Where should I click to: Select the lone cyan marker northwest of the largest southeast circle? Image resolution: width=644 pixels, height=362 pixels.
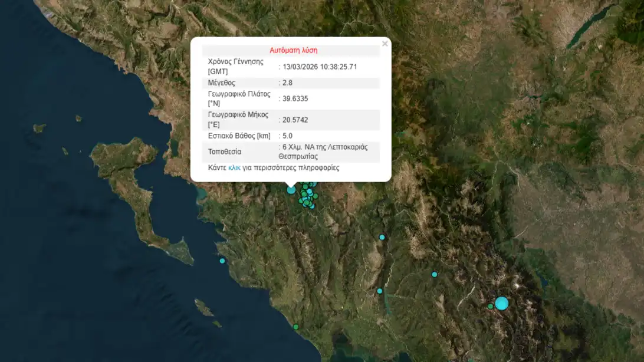click(x=435, y=274)
